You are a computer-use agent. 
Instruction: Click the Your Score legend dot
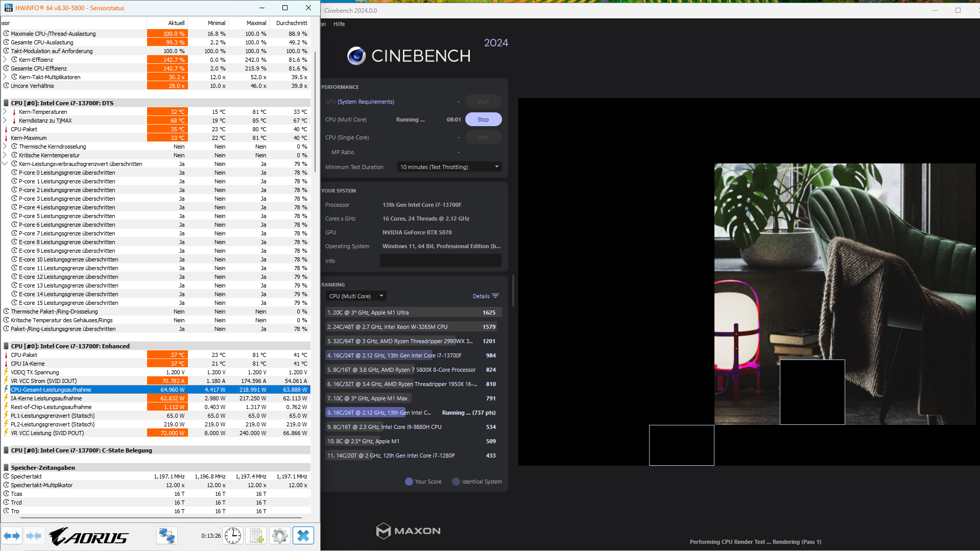tap(409, 482)
